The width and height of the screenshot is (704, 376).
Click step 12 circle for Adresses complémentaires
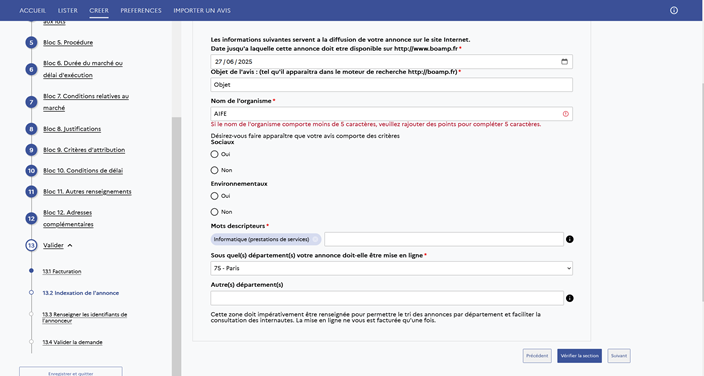31,219
